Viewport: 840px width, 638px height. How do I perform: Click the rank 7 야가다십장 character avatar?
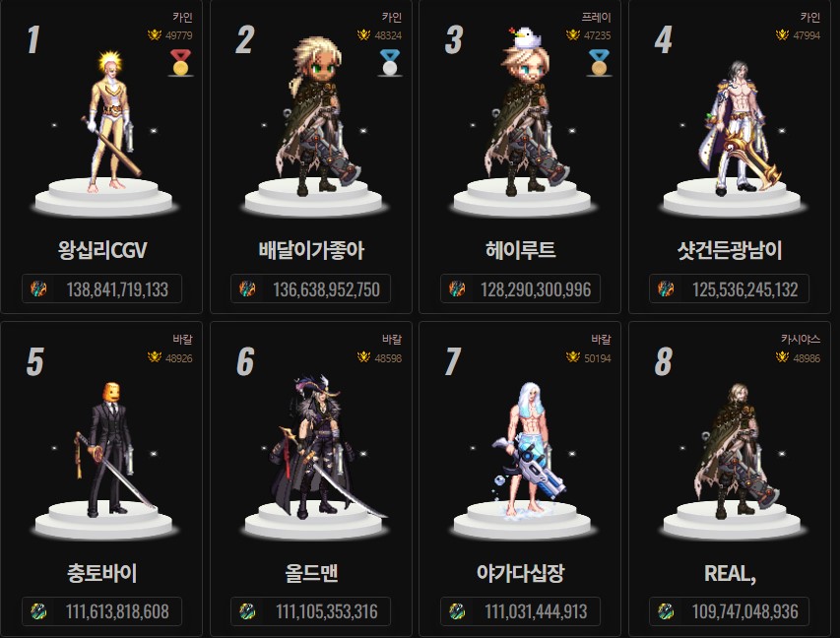click(x=528, y=449)
